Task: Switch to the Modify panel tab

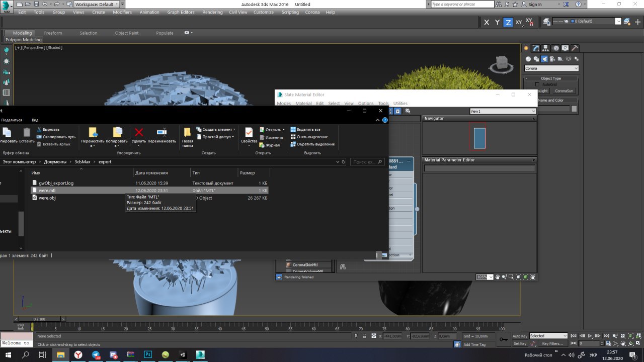Action: tap(536, 48)
